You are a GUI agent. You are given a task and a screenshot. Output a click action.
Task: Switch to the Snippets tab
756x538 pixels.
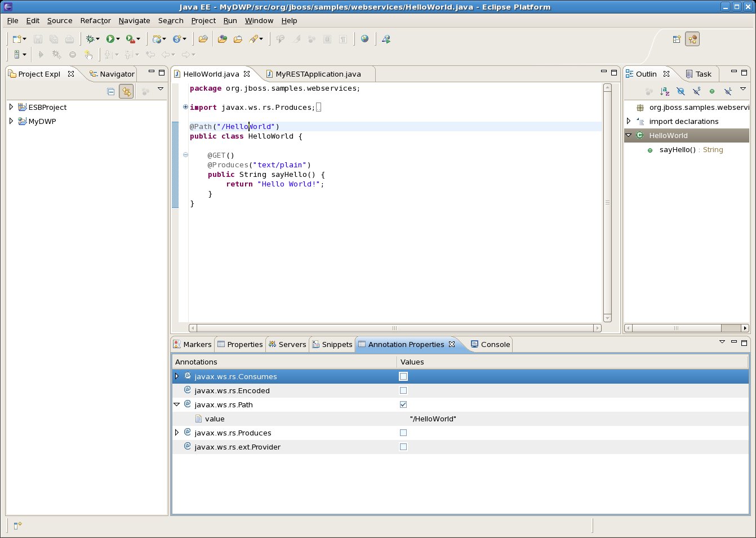[332, 344]
